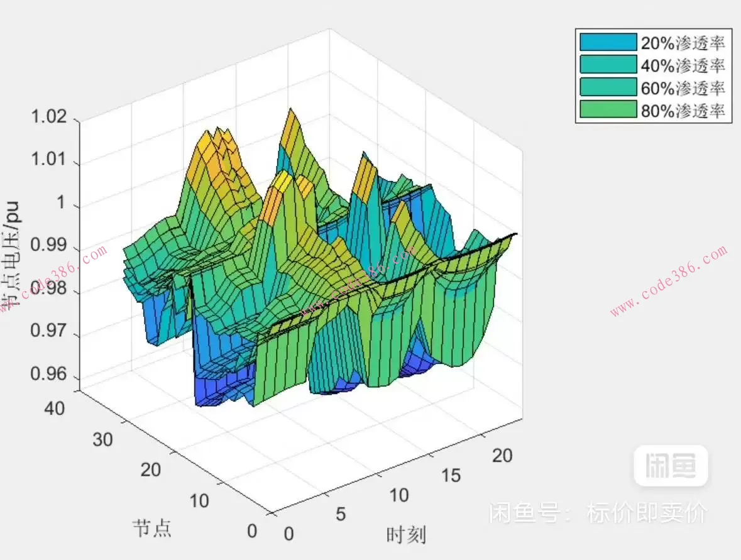Click the 0.96 voltage tick label

click(x=48, y=374)
